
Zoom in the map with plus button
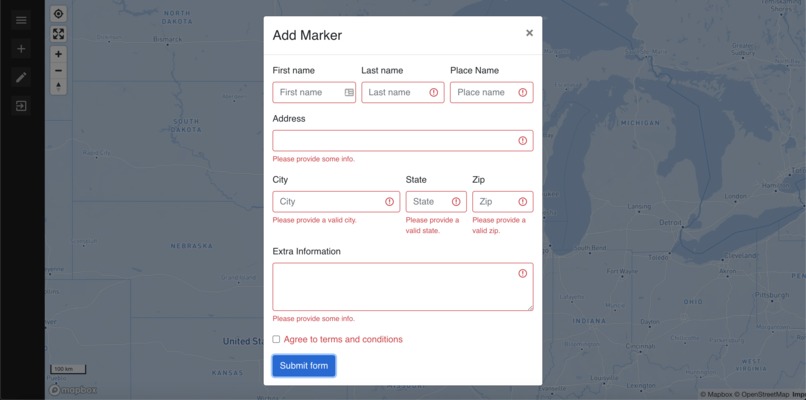coord(59,54)
